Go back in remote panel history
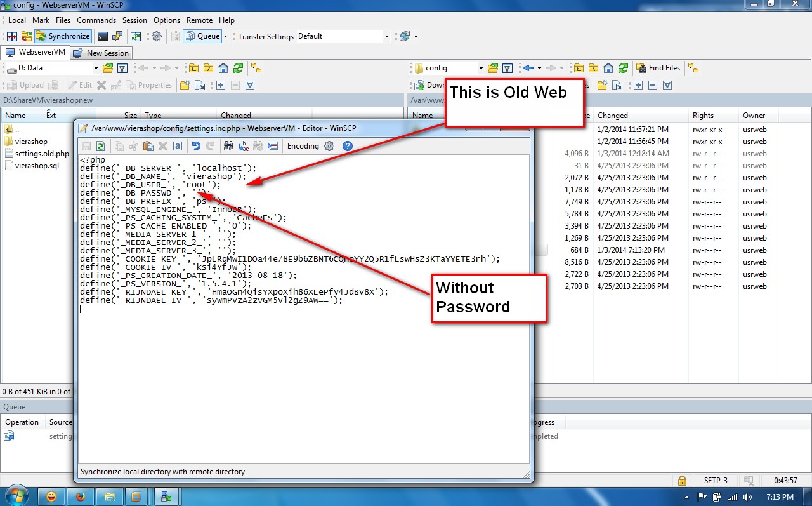The image size is (812, 506). tap(528, 68)
